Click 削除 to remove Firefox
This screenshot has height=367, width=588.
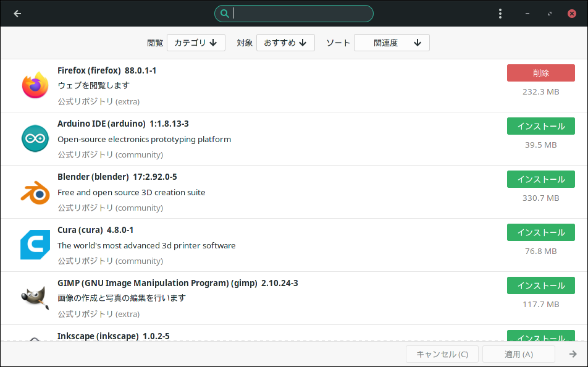[541, 73]
